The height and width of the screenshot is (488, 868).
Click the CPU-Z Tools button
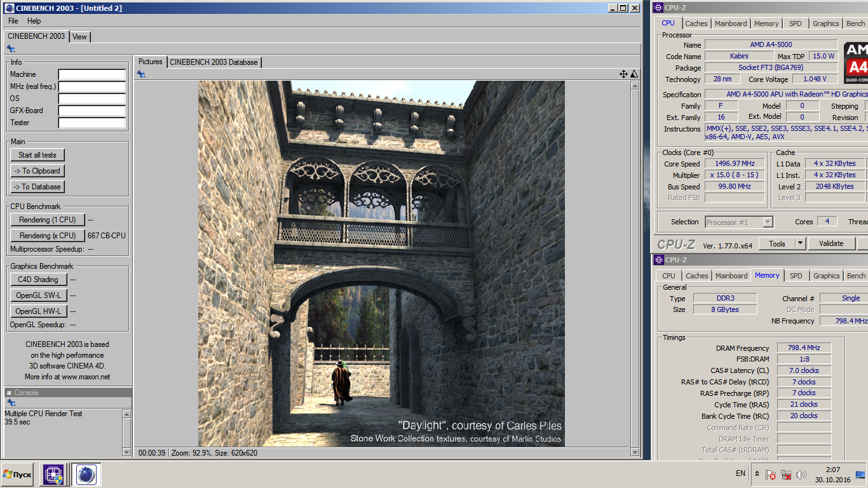pos(777,243)
